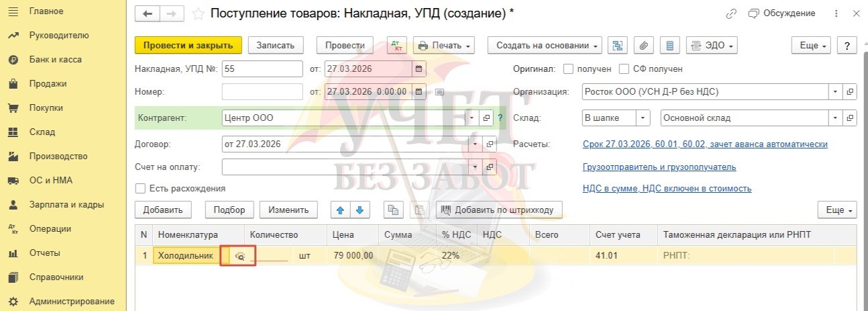Open help with the question mark button
The width and height of the screenshot is (868, 311).
click(847, 46)
